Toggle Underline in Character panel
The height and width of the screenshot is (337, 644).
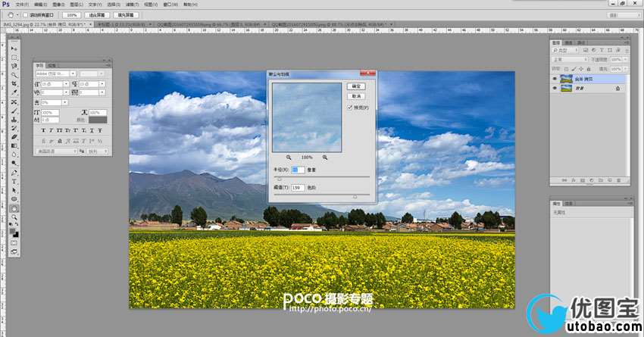click(92, 130)
